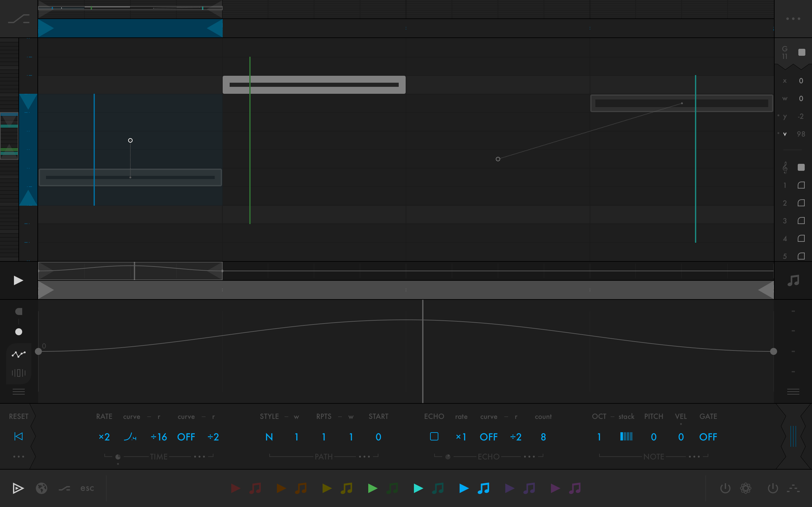
Task: Open the three-dot menu at top right
Action: tap(793, 19)
